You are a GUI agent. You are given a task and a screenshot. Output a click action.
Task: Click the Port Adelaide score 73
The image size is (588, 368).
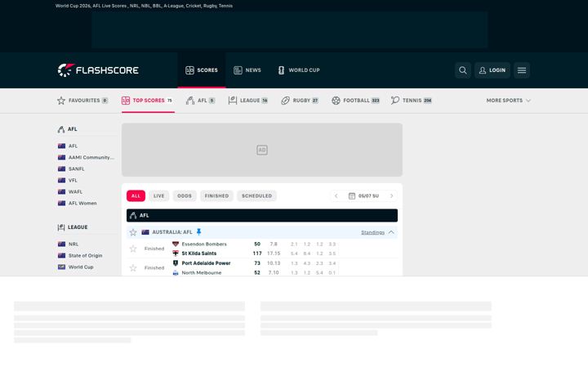click(257, 263)
